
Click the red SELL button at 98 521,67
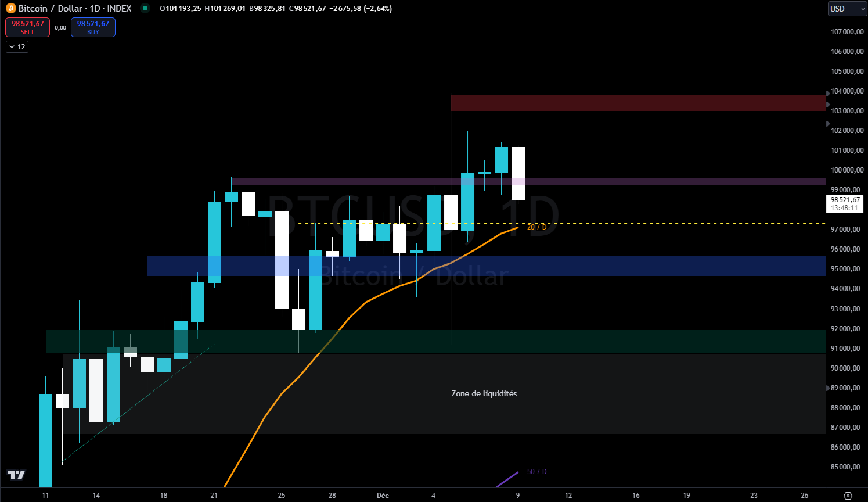(x=27, y=27)
